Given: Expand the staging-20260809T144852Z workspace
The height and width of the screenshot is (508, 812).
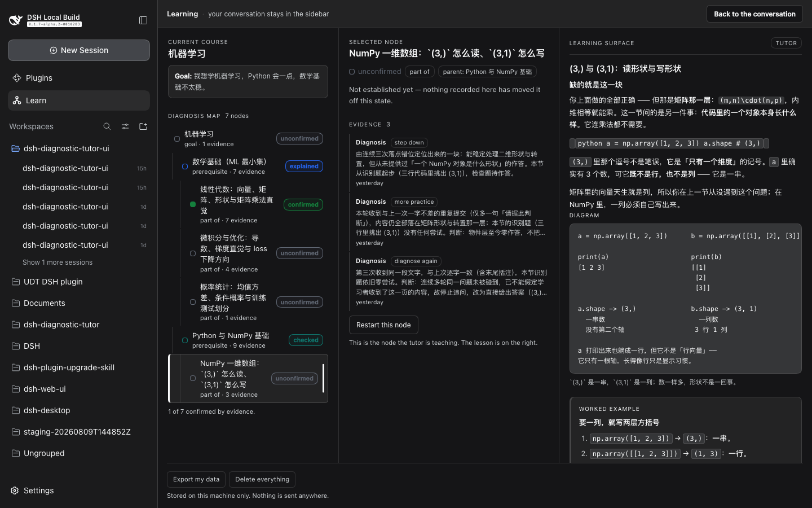Looking at the screenshot, I should [x=79, y=432].
